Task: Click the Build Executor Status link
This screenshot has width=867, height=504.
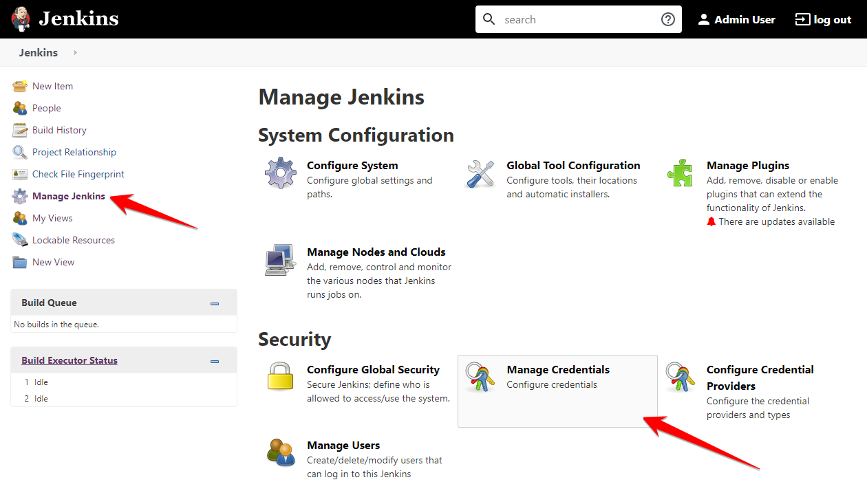Action: 69,360
